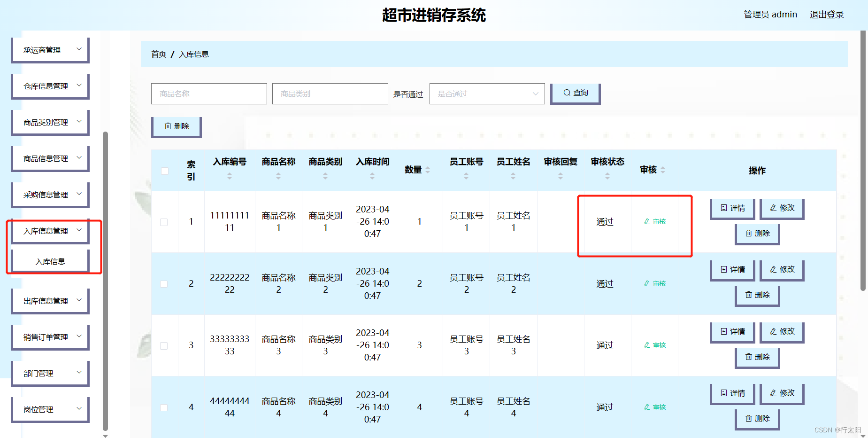Viewport: 868px width, 438px height.
Task: Expand 岗位管理 sidebar menu
Action: (50, 409)
